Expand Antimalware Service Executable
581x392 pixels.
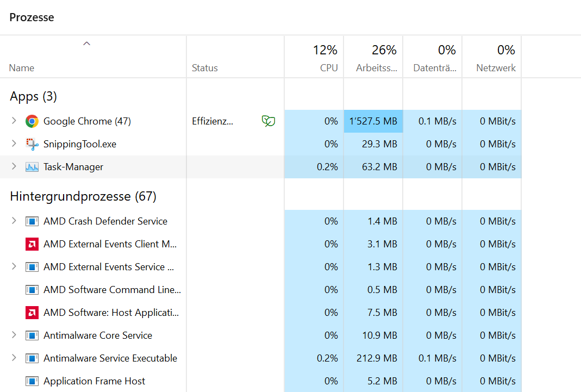tap(14, 358)
